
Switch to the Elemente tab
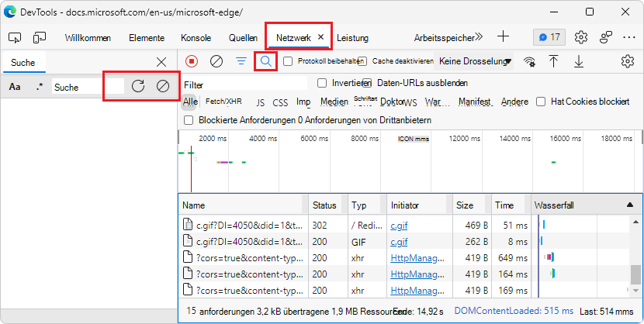click(147, 38)
